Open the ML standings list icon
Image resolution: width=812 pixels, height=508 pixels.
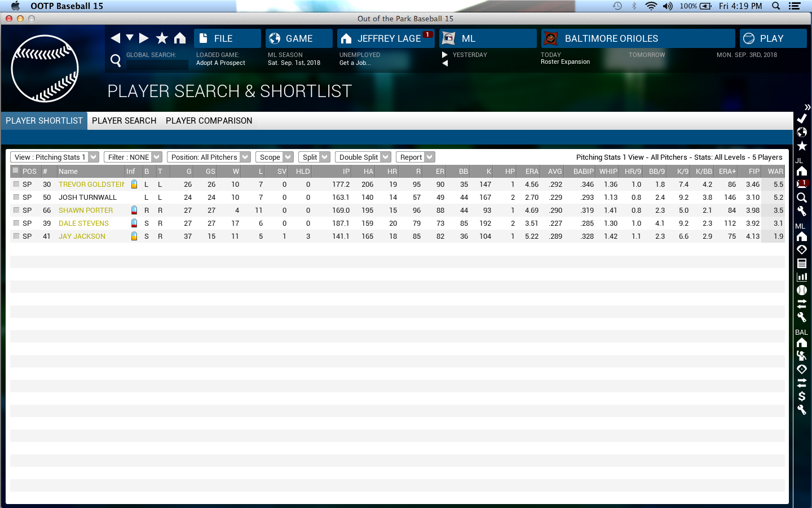pos(801,263)
